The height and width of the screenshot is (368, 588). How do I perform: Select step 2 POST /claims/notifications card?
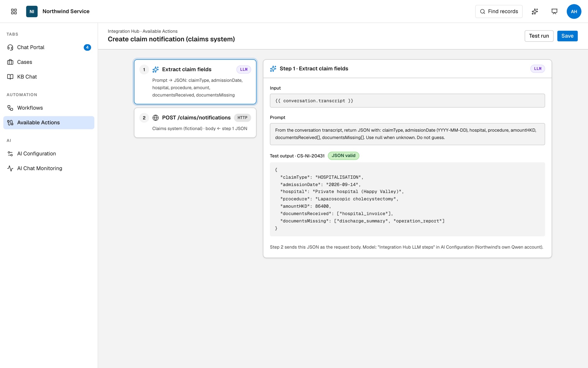click(195, 123)
